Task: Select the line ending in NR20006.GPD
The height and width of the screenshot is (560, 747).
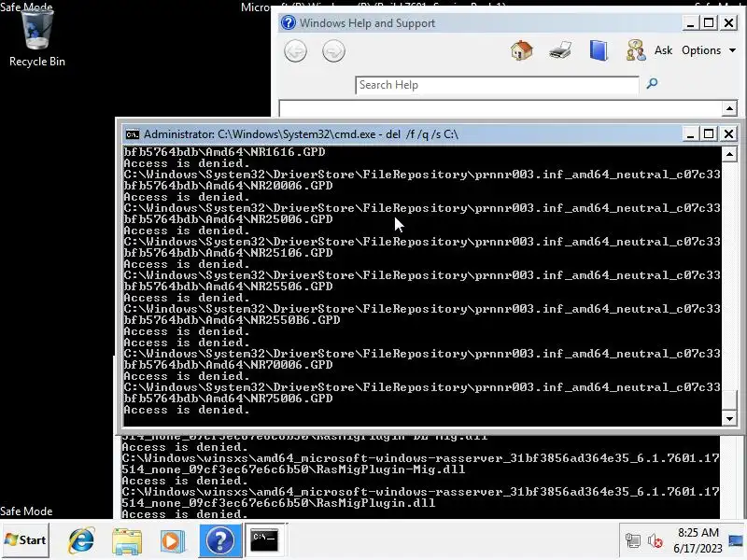Action: (x=228, y=186)
